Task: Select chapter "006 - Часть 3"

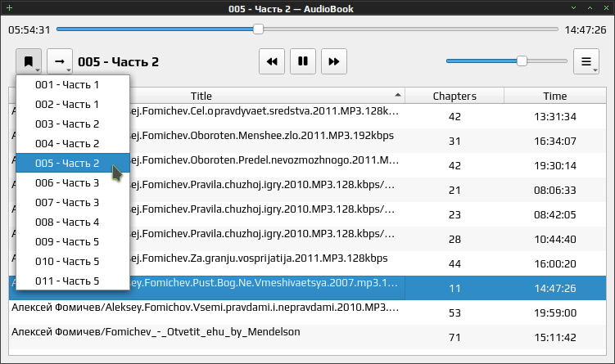Action: (x=73, y=182)
